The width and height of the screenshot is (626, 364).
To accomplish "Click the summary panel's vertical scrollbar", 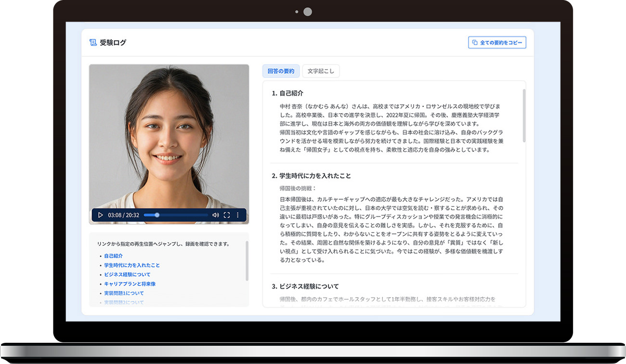I will tap(524, 116).
